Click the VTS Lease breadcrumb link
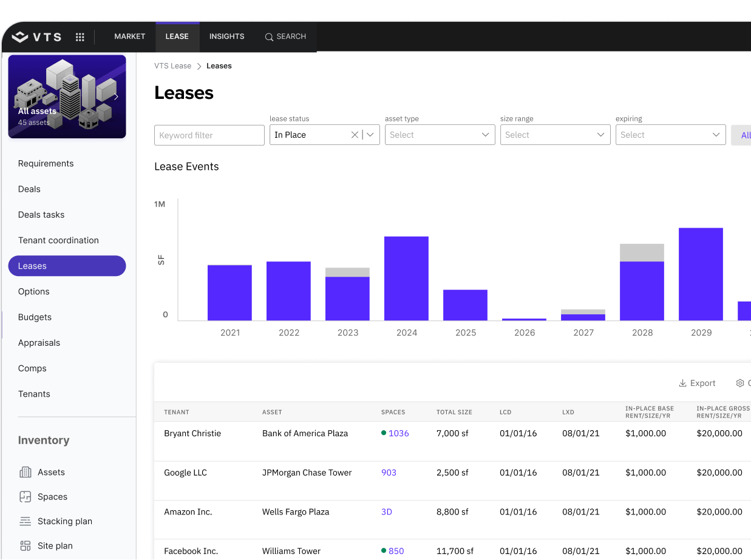Viewport: 751px width, 560px height. (172, 66)
